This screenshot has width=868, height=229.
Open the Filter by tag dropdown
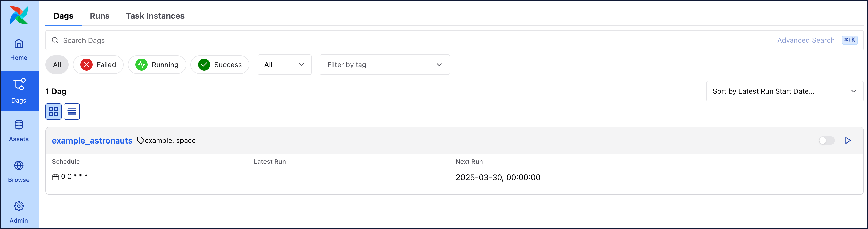[384, 64]
